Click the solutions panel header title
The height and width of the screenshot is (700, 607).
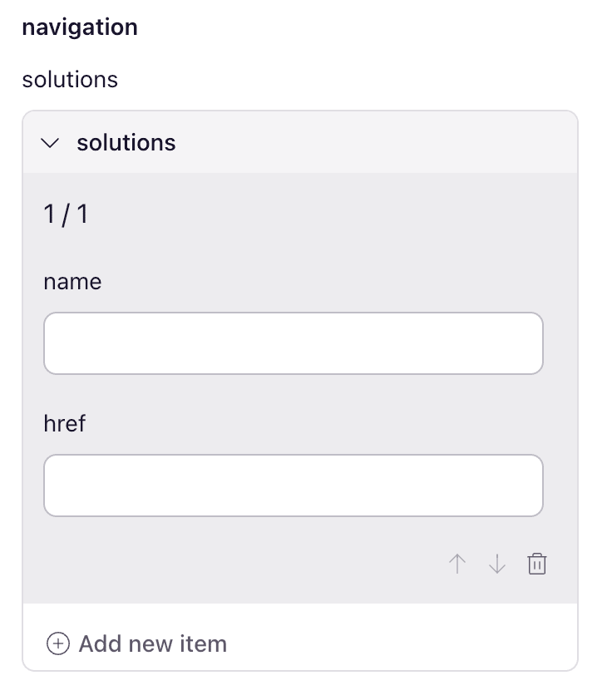pyautogui.click(x=126, y=143)
